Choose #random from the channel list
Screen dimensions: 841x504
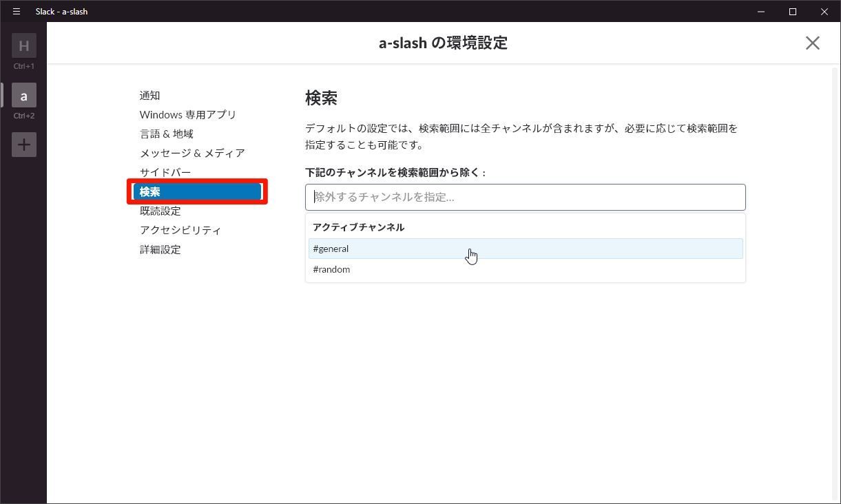[x=526, y=269]
